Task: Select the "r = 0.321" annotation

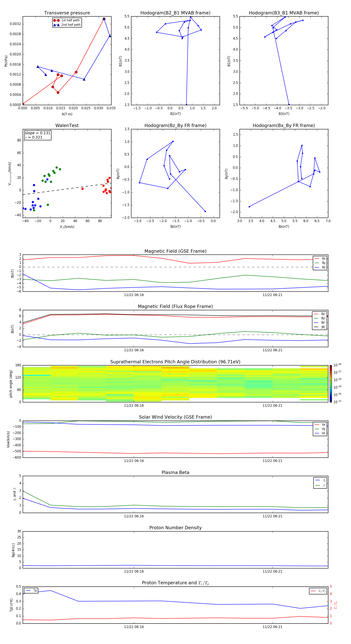Action: pyautogui.click(x=34, y=137)
